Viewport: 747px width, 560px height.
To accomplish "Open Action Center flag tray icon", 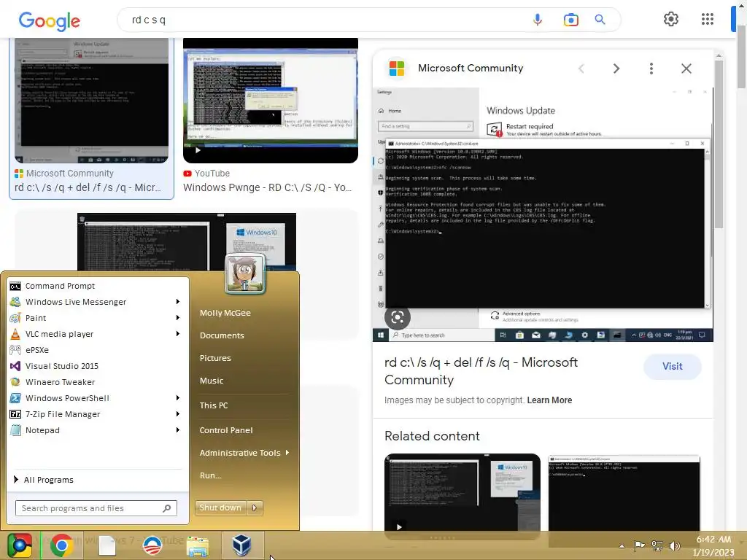I will click(x=639, y=545).
